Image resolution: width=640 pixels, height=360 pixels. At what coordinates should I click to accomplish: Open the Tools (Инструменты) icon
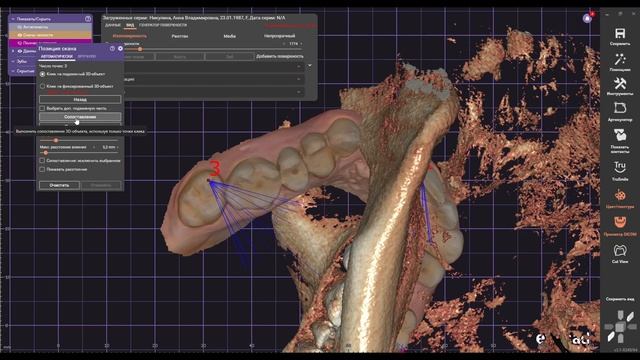tap(620, 84)
